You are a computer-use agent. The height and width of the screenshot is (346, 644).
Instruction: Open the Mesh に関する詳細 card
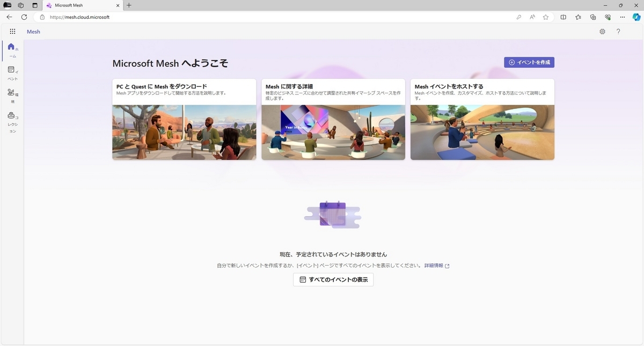333,119
